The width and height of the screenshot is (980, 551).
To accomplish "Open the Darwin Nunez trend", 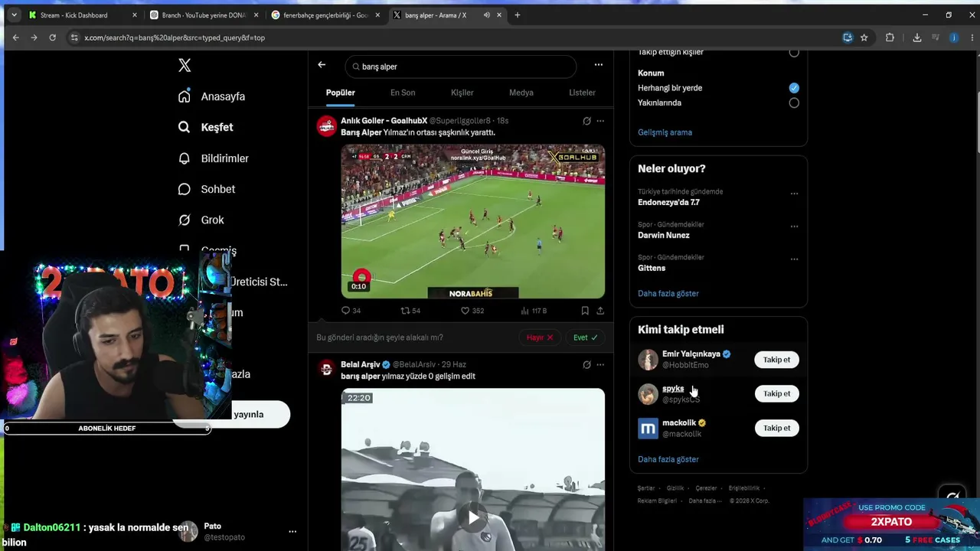I will pos(664,236).
